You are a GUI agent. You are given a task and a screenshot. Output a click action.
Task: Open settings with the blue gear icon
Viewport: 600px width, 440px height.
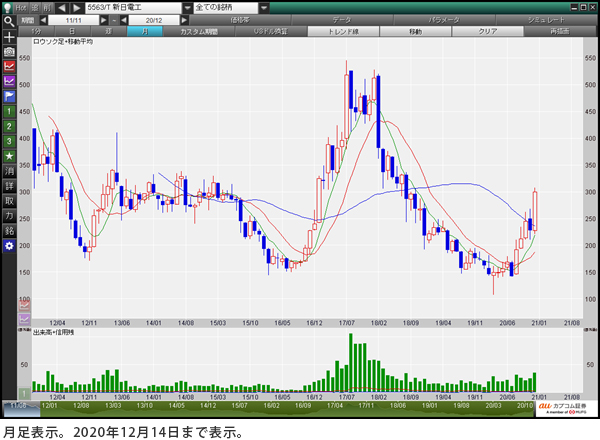pyautogui.click(x=9, y=246)
